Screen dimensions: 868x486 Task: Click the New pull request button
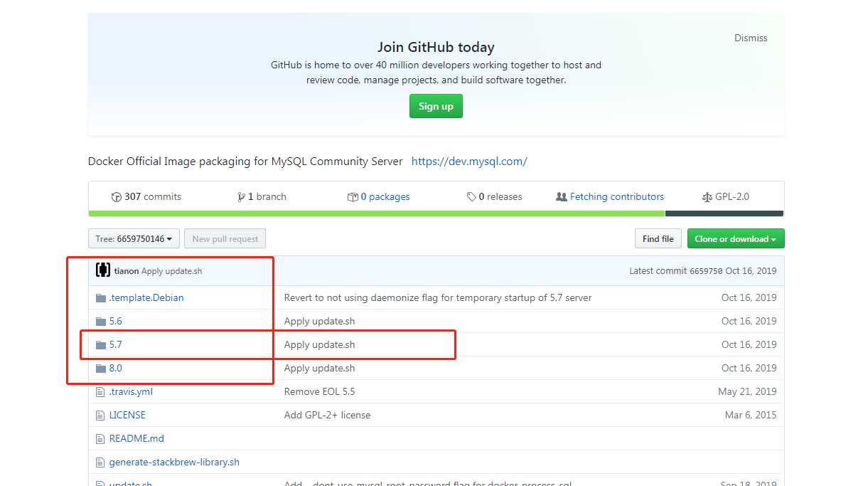[225, 238]
